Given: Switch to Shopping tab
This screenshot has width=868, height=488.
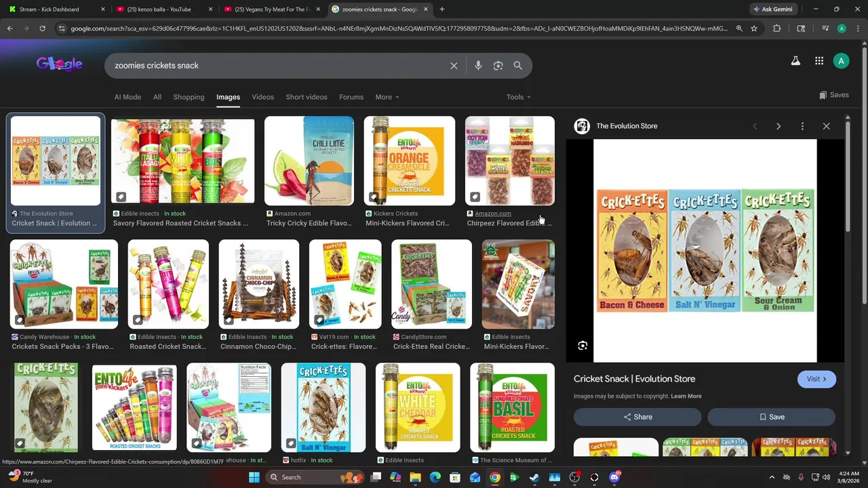Looking at the screenshot, I should 189,97.
